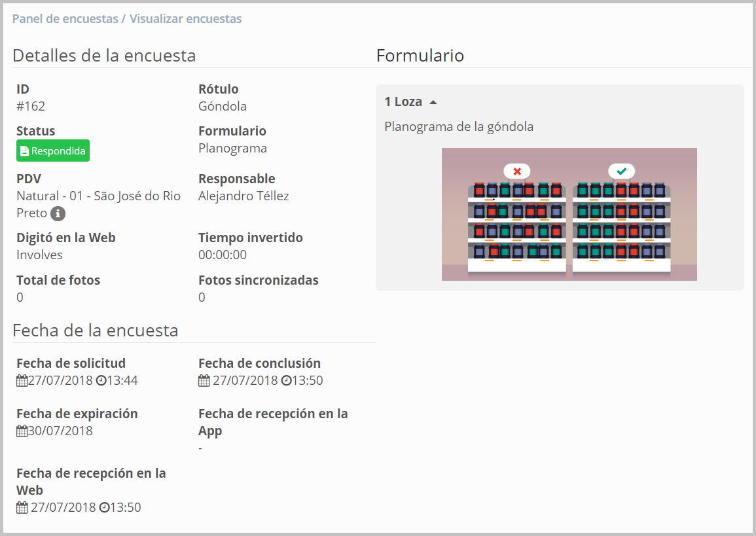This screenshot has height=536, width=756.
Task: Click the responsable name Alejandro Téllez
Action: (243, 196)
